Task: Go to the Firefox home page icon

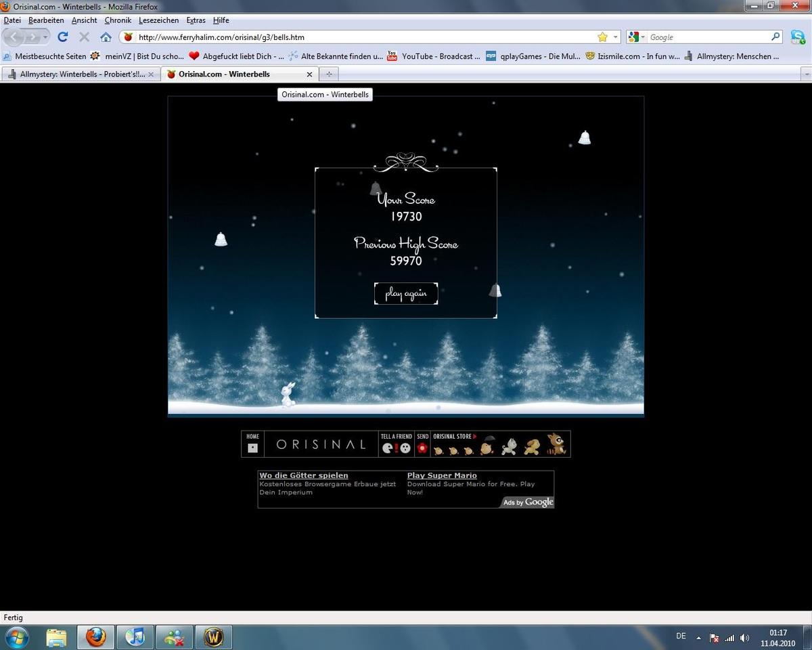Action: [x=106, y=37]
